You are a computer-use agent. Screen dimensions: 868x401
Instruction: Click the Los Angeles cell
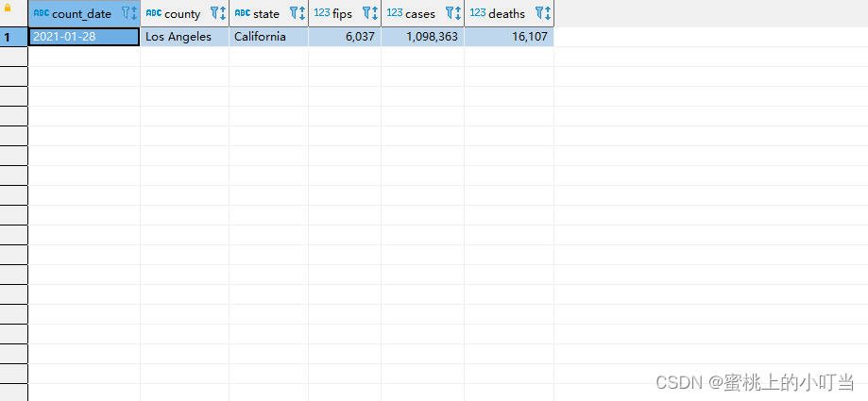(184, 37)
